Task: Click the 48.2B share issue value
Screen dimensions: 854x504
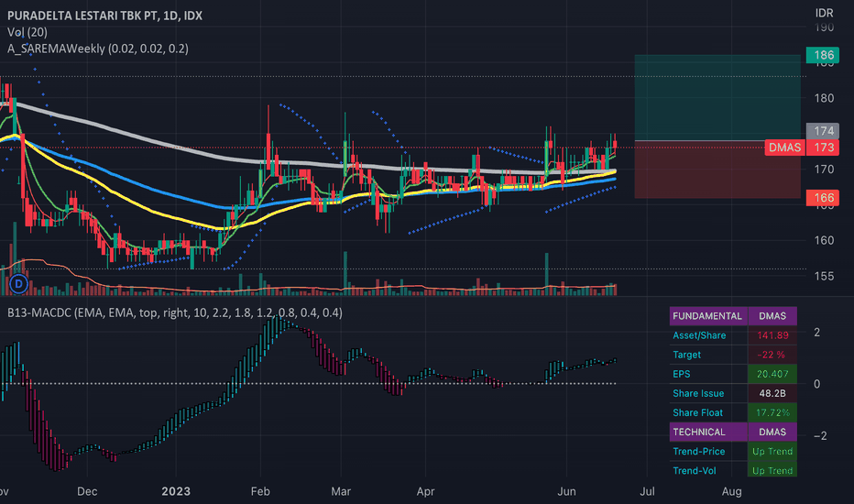Action: click(x=772, y=393)
